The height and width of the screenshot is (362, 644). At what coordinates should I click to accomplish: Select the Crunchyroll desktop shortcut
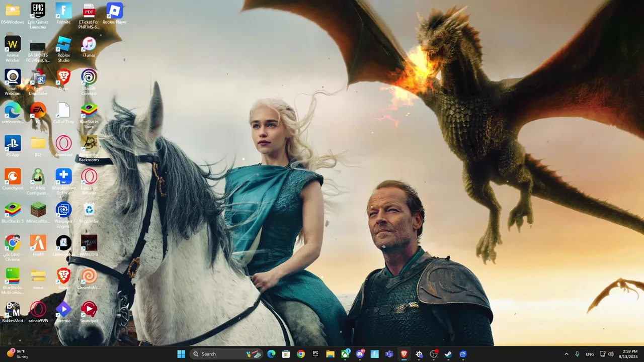[13, 179]
